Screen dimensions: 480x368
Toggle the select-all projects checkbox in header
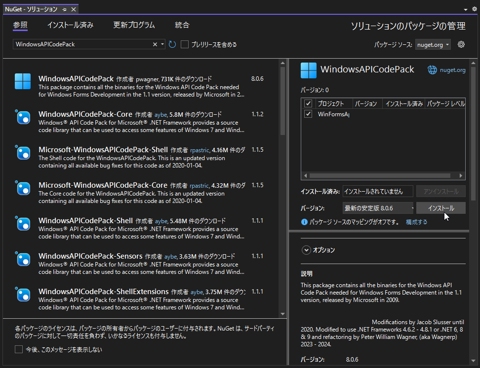[308, 103]
